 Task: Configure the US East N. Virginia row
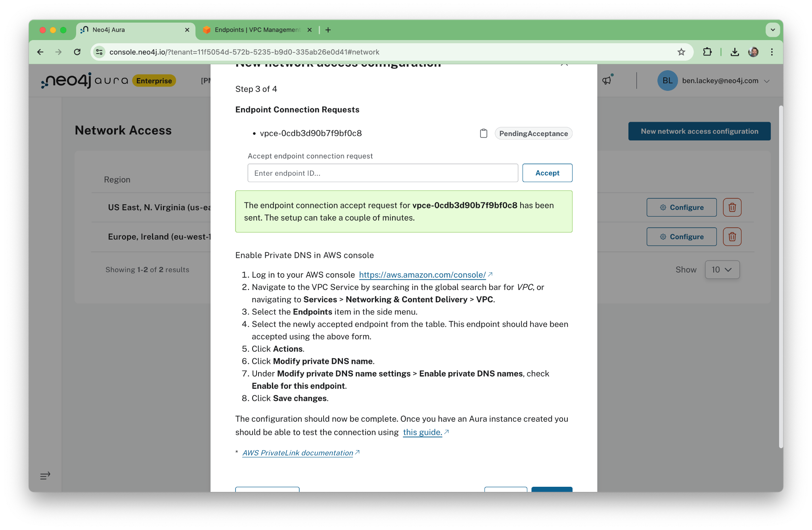(x=681, y=207)
